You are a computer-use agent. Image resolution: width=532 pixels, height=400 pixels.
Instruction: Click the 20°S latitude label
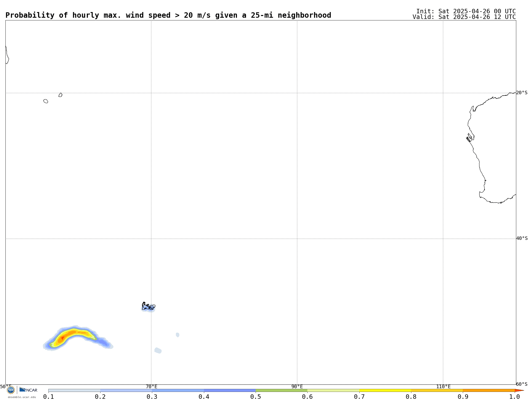click(x=522, y=93)
